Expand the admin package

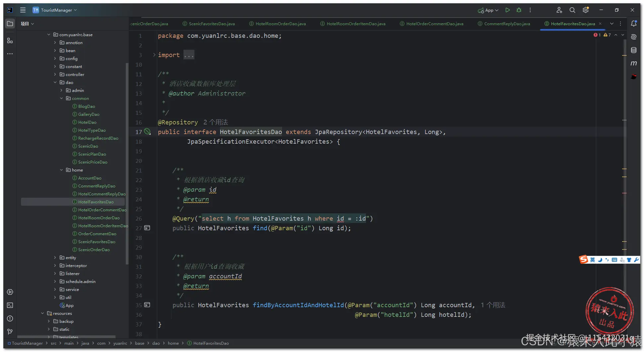[x=61, y=90]
